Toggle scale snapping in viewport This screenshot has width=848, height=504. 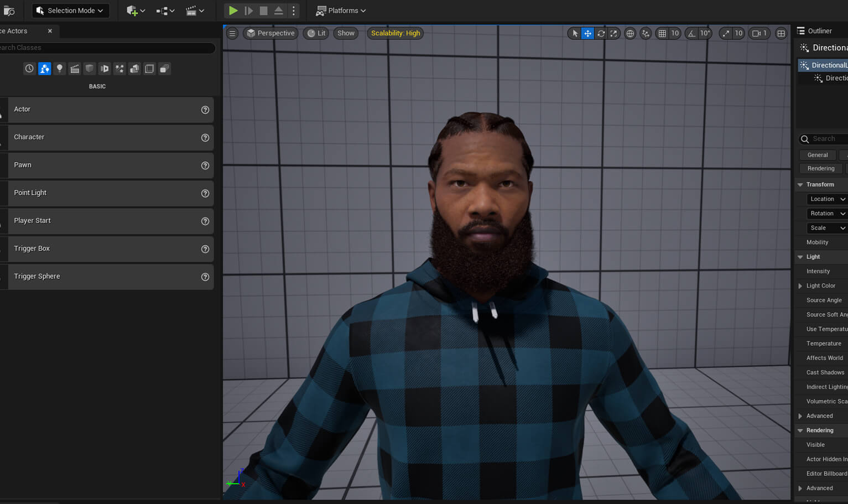click(x=726, y=34)
